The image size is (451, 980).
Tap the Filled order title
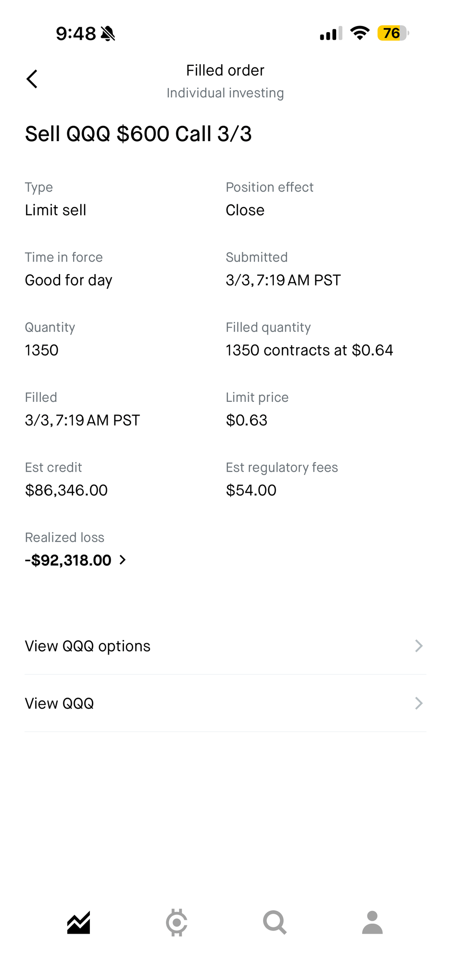coord(225,71)
